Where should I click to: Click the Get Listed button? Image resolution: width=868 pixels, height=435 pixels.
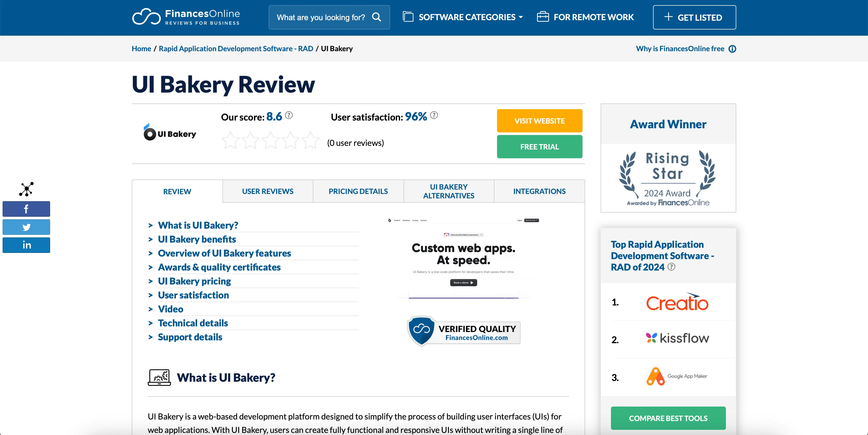694,17
